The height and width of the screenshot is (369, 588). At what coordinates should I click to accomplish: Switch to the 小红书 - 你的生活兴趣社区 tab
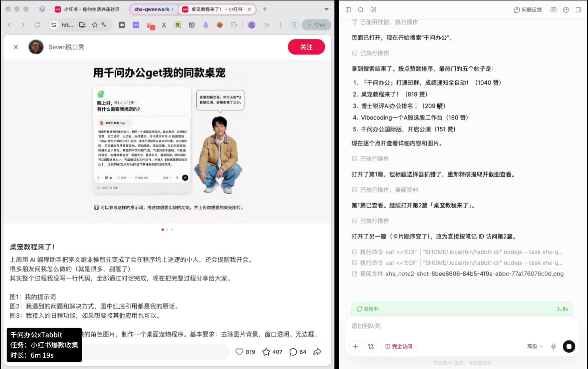pos(88,9)
